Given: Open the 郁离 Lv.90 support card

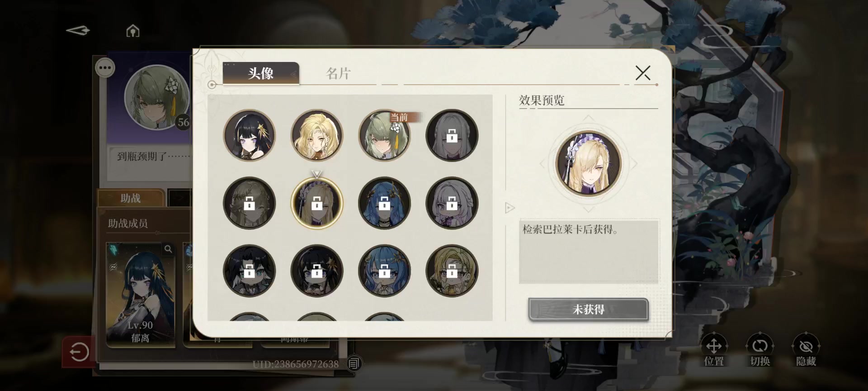Looking at the screenshot, I should point(141,295).
